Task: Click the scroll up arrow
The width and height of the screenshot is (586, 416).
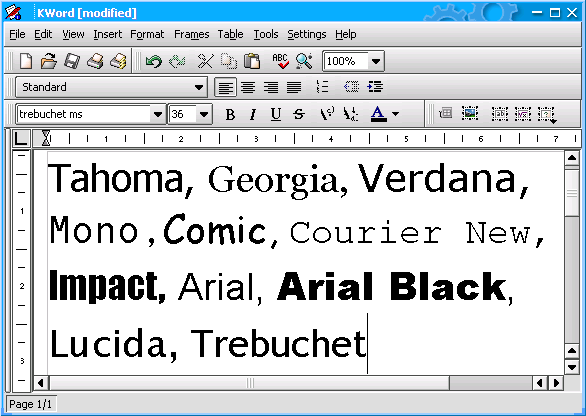Action: click(571, 158)
